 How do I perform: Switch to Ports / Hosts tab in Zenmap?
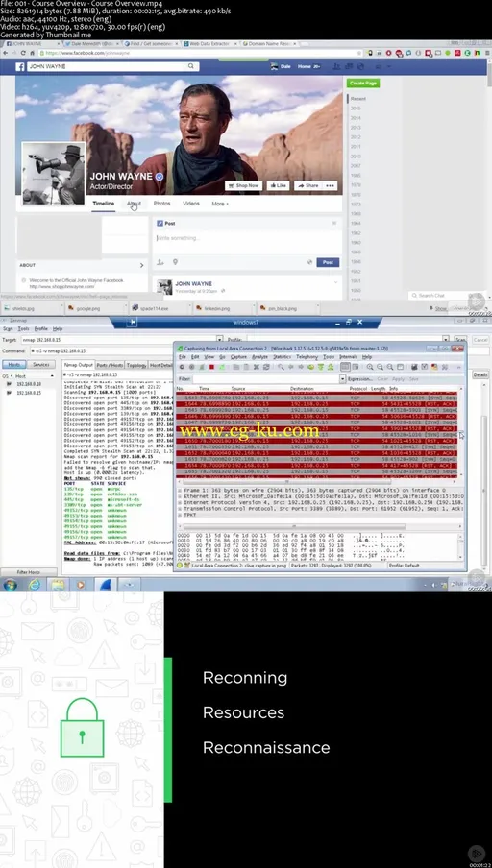coord(110,365)
